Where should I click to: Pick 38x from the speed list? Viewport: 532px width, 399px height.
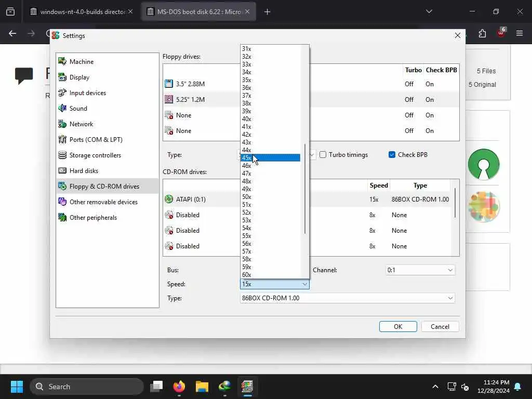click(x=270, y=103)
